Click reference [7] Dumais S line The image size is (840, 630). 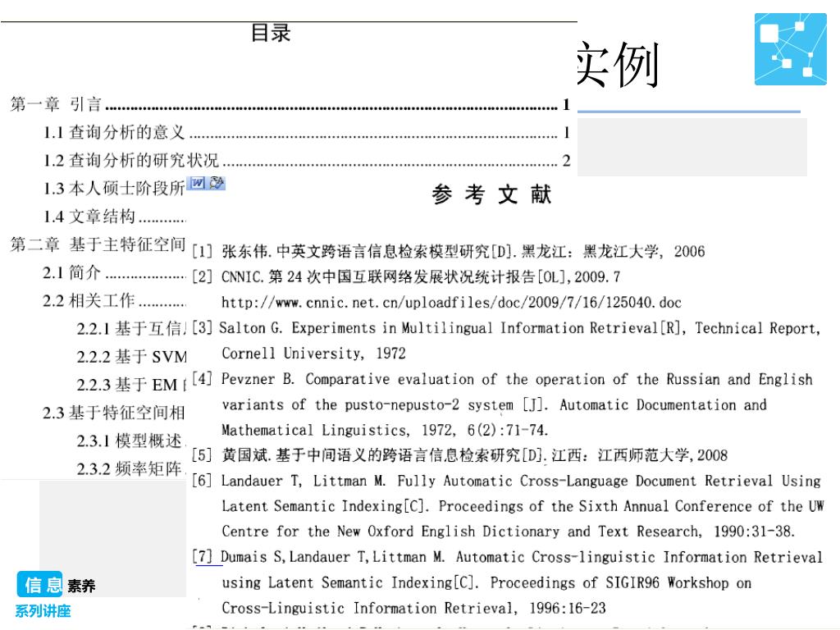(507, 557)
